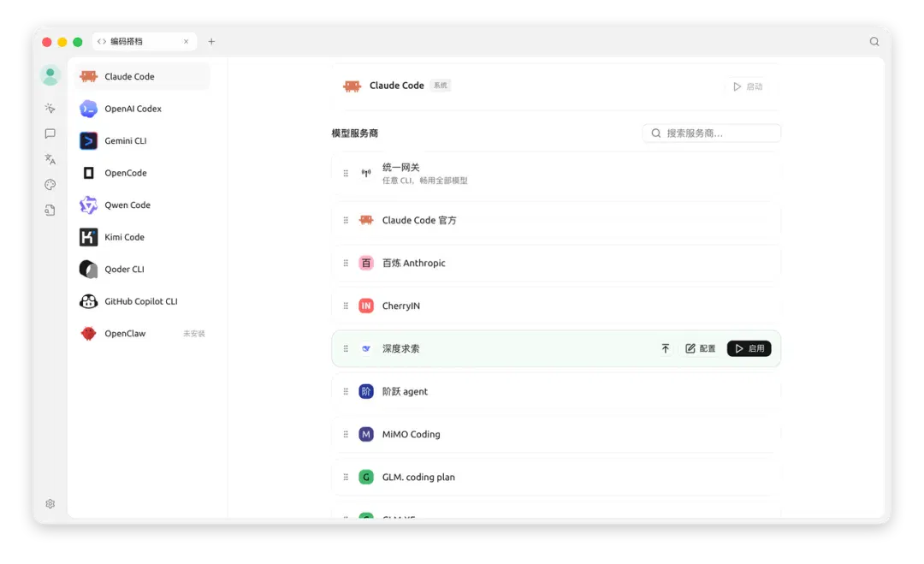Move 深度求索 to top with arrow
The image size is (924, 564).
tap(666, 349)
